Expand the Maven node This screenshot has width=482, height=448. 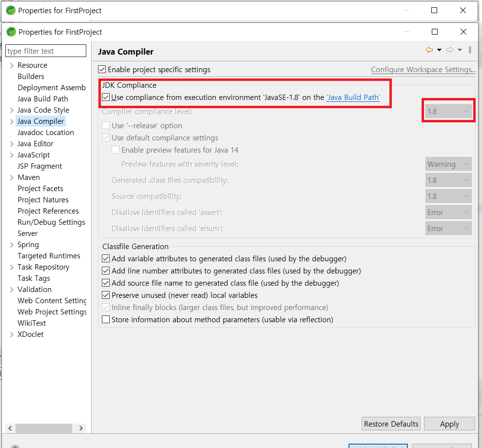(12, 177)
